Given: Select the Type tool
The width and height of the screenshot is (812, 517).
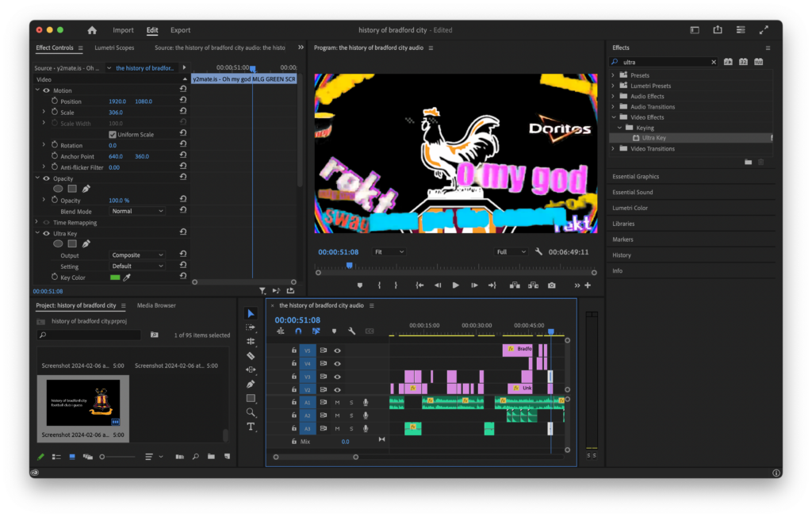Looking at the screenshot, I should 251,427.
